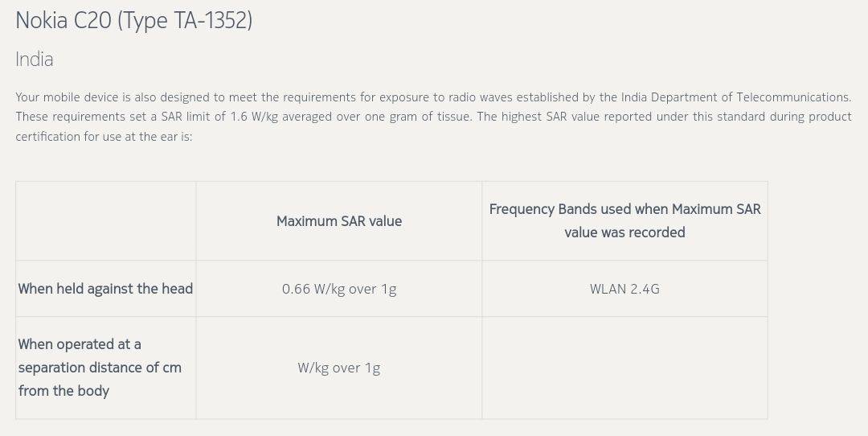Screen dimensions: 868x436
Task: Click the "Maximum SAR value" column header
Action: [x=339, y=221]
